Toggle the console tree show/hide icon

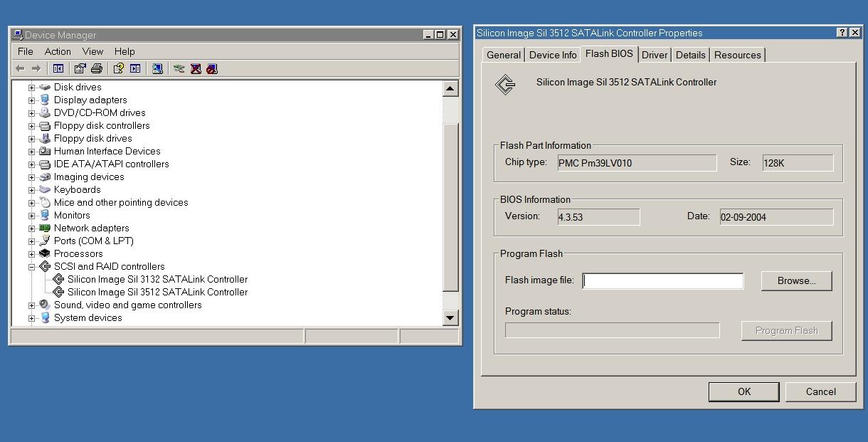click(58, 68)
